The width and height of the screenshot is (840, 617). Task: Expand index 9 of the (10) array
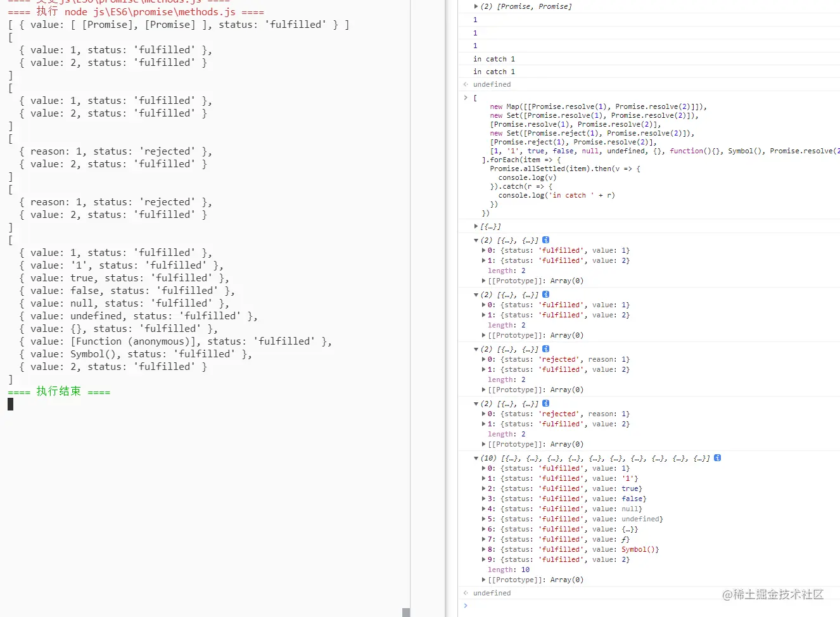(484, 559)
